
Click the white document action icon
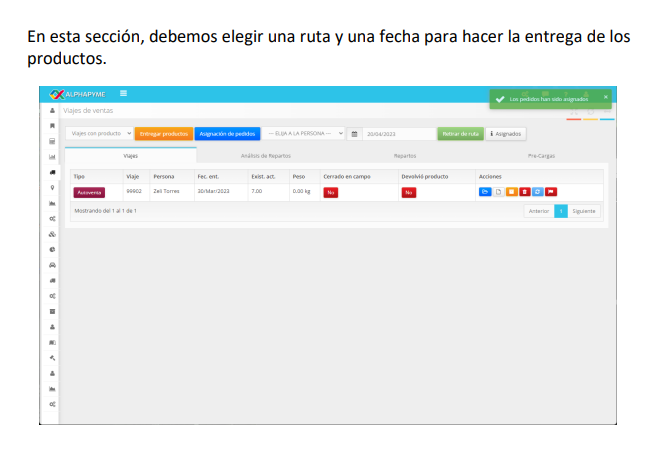499,191
